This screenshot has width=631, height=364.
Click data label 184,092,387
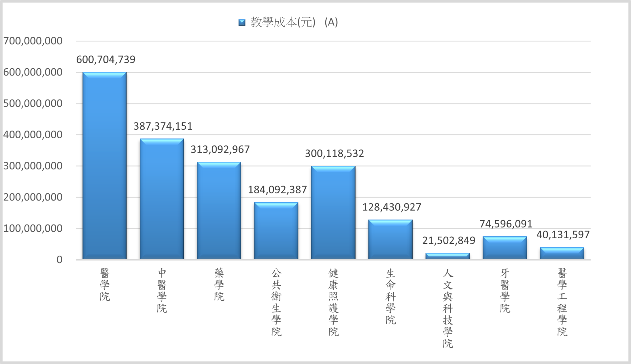pos(277,190)
